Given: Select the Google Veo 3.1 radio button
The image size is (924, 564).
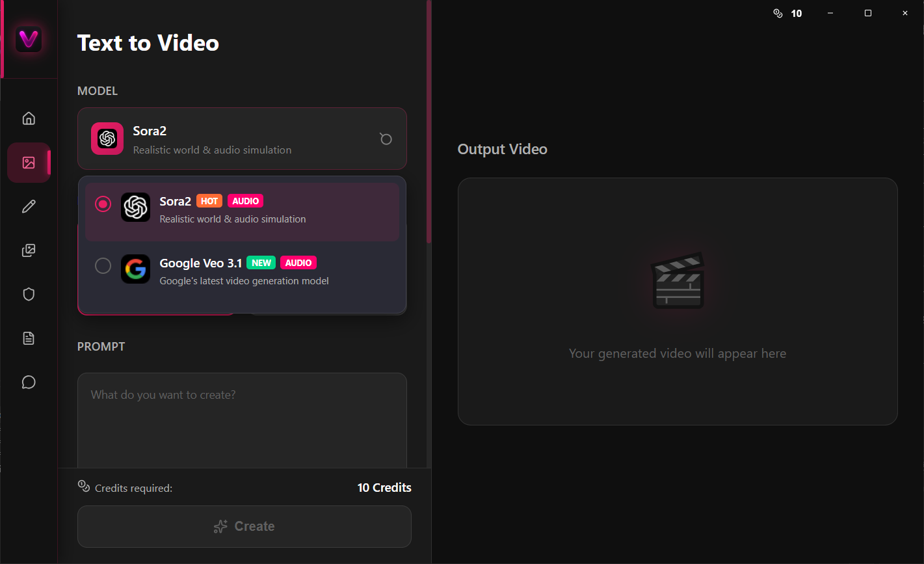Looking at the screenshot, I should 103,265.
